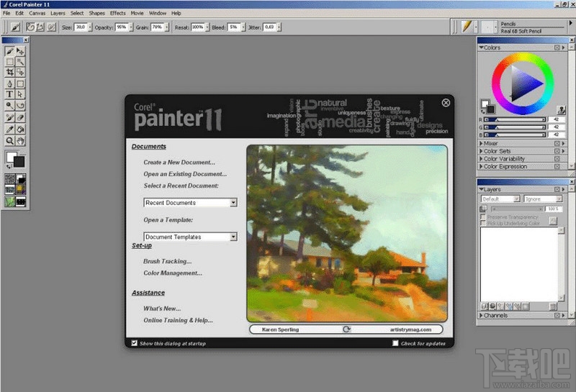Open the Movie menu
The image size is (576, 392).
pos(137,13)
